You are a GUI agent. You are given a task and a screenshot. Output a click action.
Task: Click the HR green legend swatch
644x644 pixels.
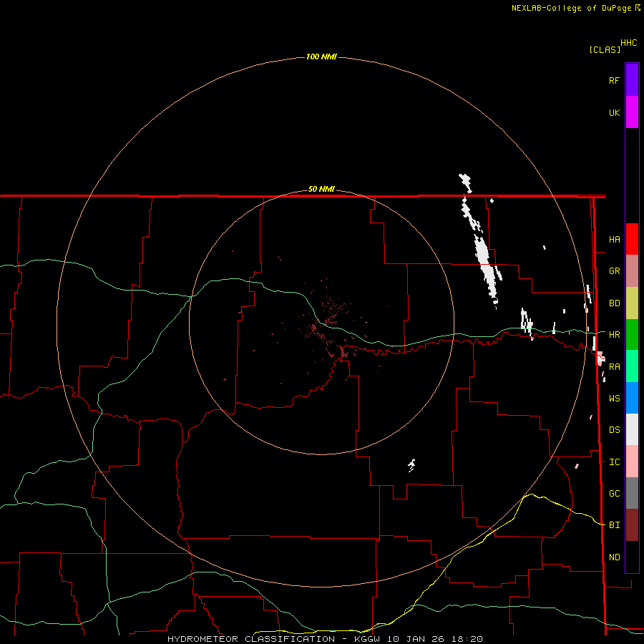pos(632,335)
